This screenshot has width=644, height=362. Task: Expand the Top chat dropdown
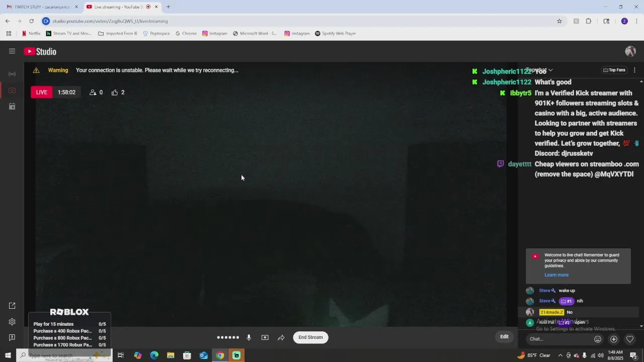pyautogui.click(x=539, y=70)
